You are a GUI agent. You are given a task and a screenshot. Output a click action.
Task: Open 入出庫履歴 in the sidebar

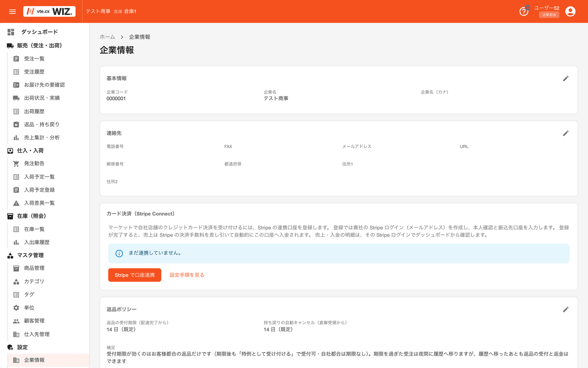(x=48, y=242)
